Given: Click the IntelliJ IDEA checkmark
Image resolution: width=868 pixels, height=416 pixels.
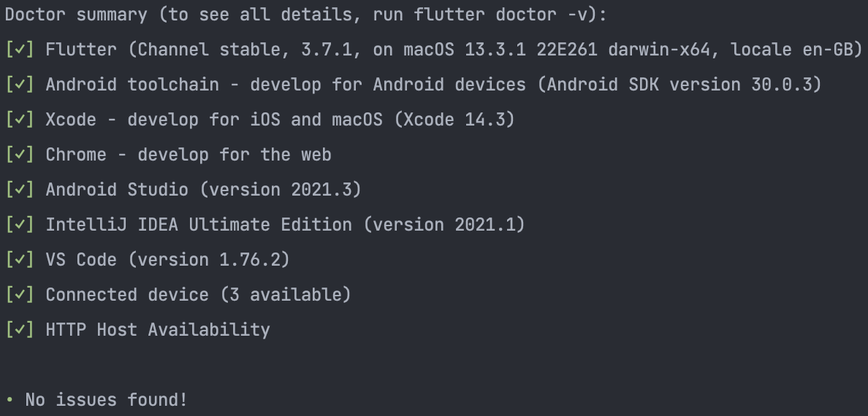Looking at the screenshot, I should tap(19, 225).
